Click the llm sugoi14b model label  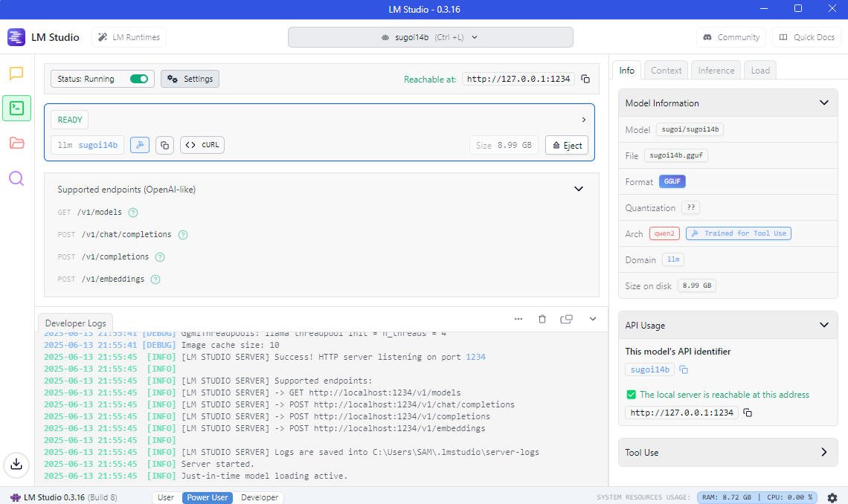coord(88,145)
